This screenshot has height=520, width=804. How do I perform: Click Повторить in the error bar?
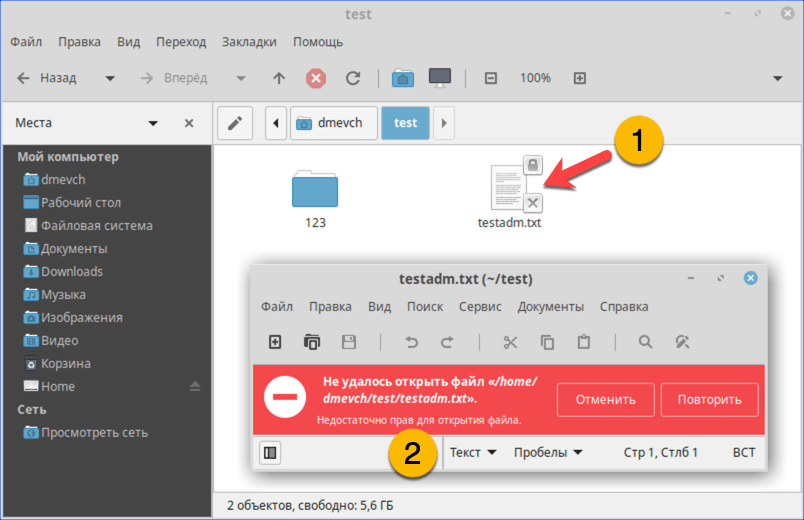[x=710, y=399]
